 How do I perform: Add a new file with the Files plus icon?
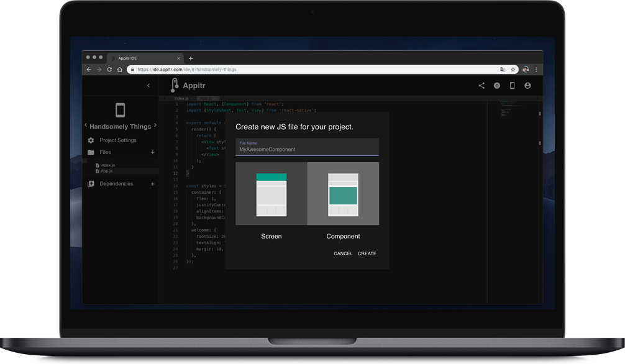point(153,152)
